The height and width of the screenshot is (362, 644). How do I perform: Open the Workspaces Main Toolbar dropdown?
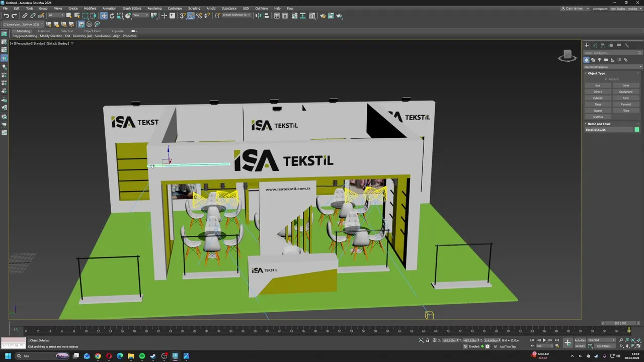625,9
